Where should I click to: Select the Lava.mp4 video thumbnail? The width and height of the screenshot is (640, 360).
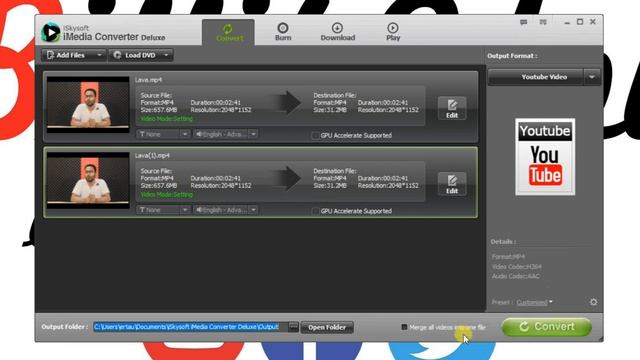[88, 104]
